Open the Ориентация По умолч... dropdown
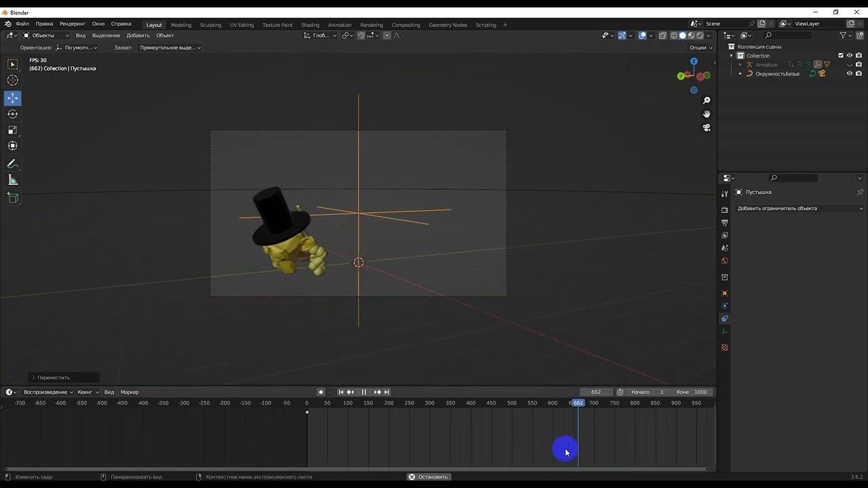 77,47
